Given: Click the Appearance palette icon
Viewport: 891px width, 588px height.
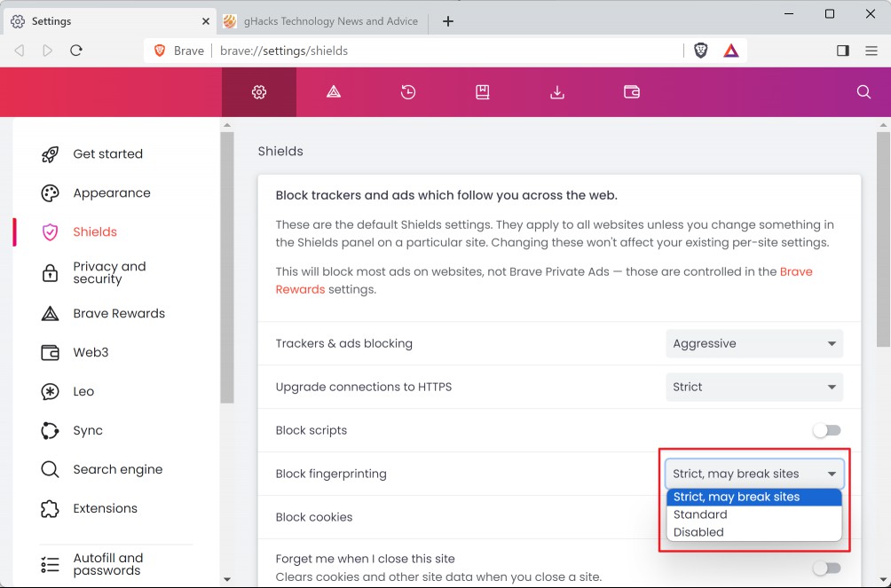Looking at the screenshot, I should click(50, 193).
